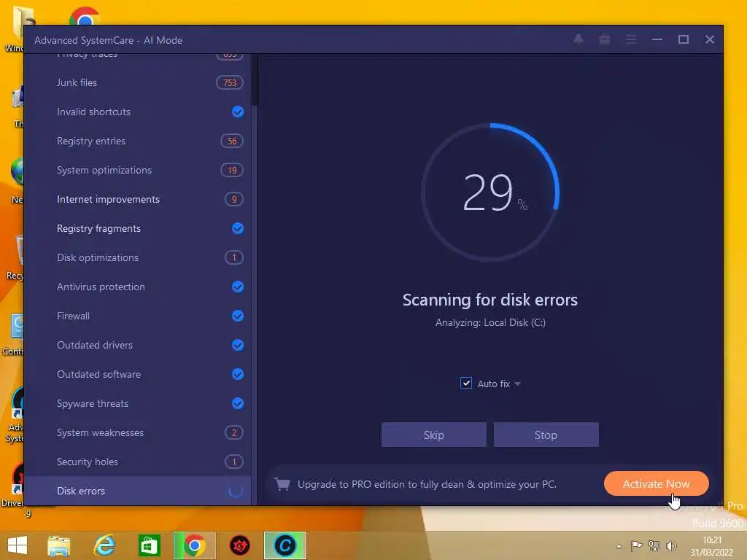Select Security holes item

pyautogui.click(x=138, y=462)
